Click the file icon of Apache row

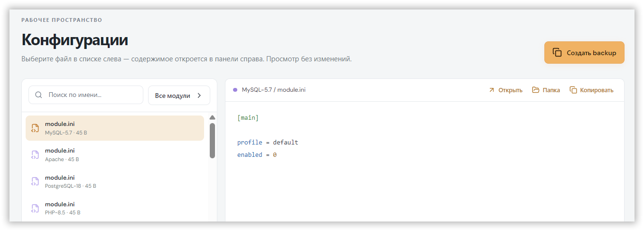click(x=35, y=155)
